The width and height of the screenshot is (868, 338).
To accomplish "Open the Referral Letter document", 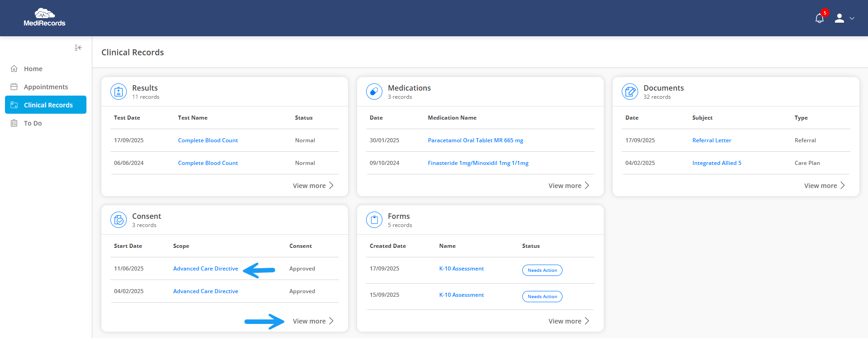I will [711, 140].
